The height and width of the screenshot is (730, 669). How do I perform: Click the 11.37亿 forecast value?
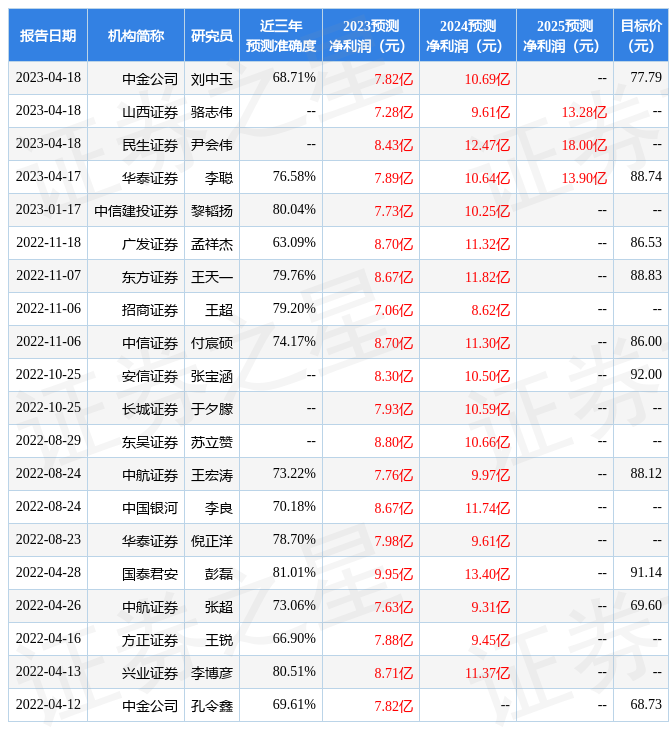[x=487, y=674]
